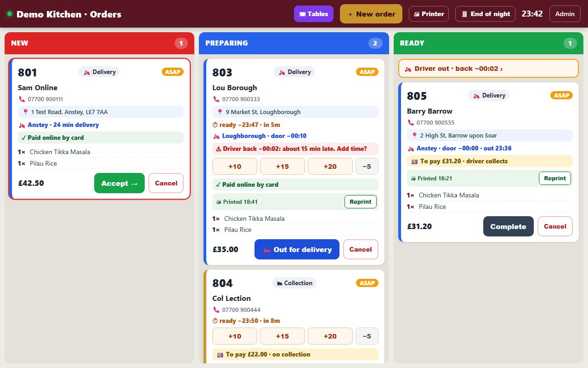Click map pin beside 2 High St
588x368 pixels.
point(415,135)
